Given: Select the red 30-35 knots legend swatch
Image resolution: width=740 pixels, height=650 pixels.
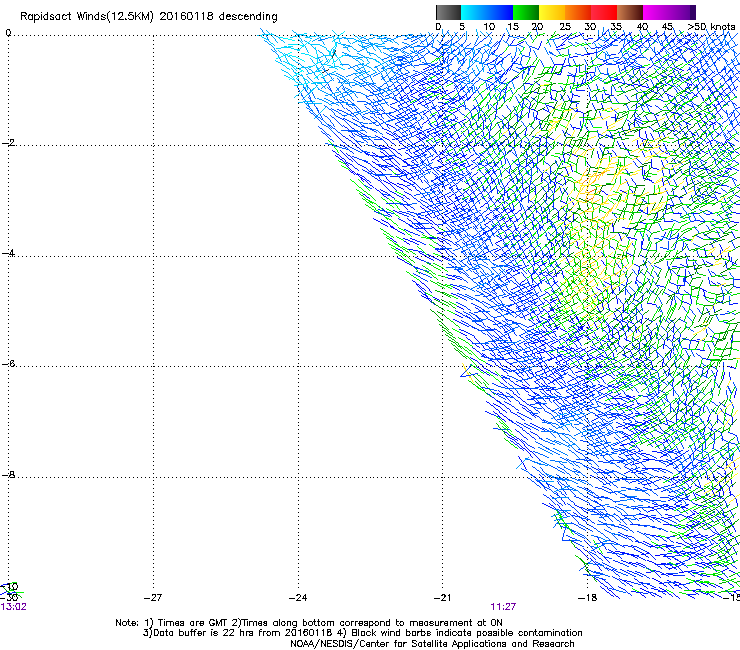Looking at the screenshot, I should pyautogui.click(x=604, y=12).
